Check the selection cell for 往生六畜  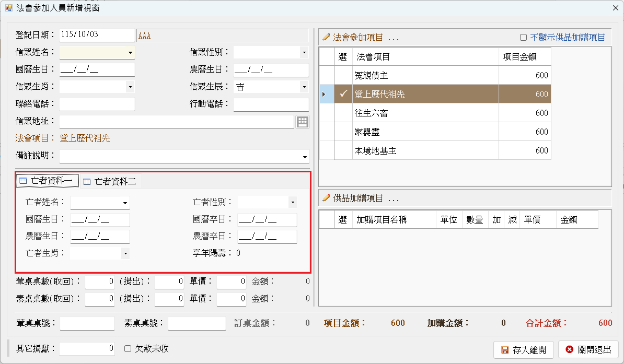pyautogui.click(x=343, y=113)
